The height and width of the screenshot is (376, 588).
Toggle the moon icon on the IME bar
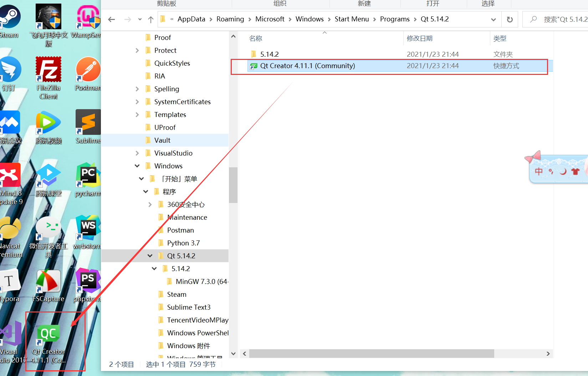pos(563,172)
